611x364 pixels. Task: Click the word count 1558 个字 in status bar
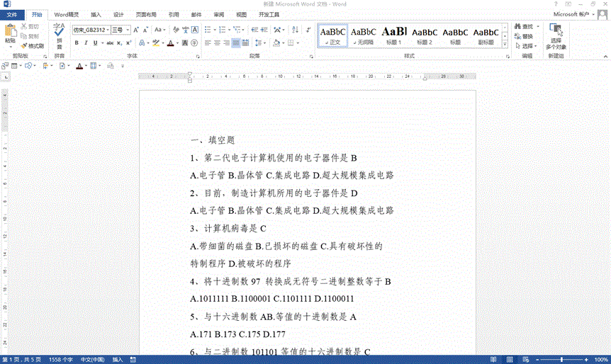62,359
